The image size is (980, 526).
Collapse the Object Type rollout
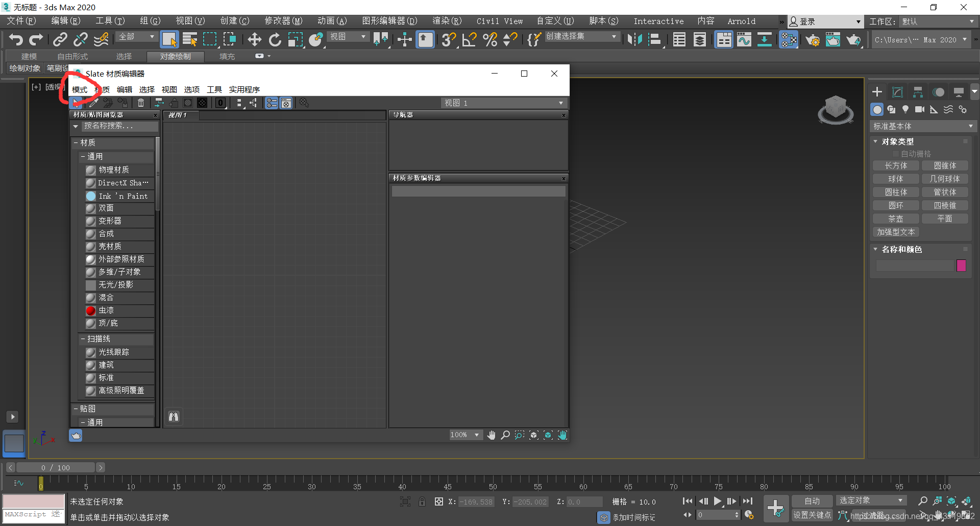pos(875,141)
